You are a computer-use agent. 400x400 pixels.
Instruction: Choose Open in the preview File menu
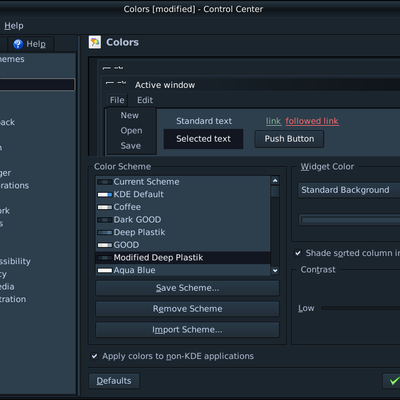click(131, 131)
